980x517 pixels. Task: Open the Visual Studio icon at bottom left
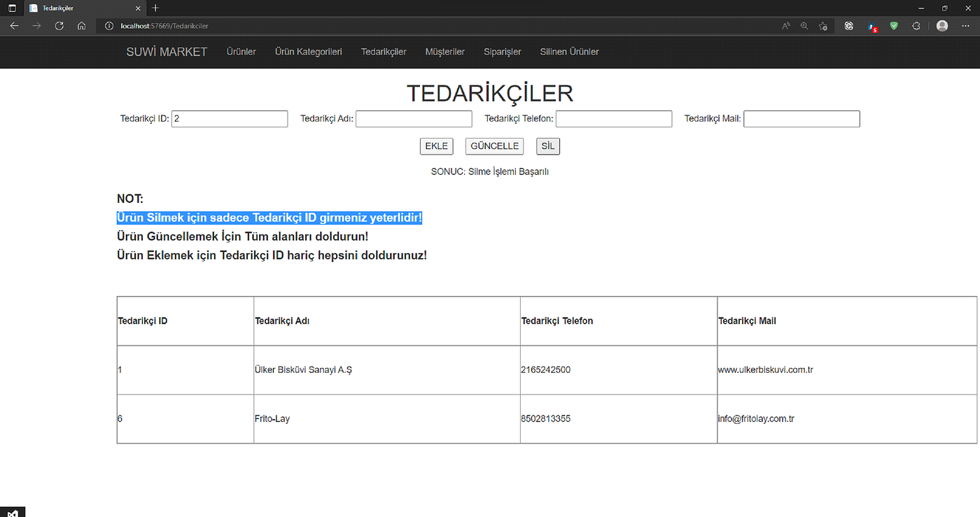click(x=13, y=511)
